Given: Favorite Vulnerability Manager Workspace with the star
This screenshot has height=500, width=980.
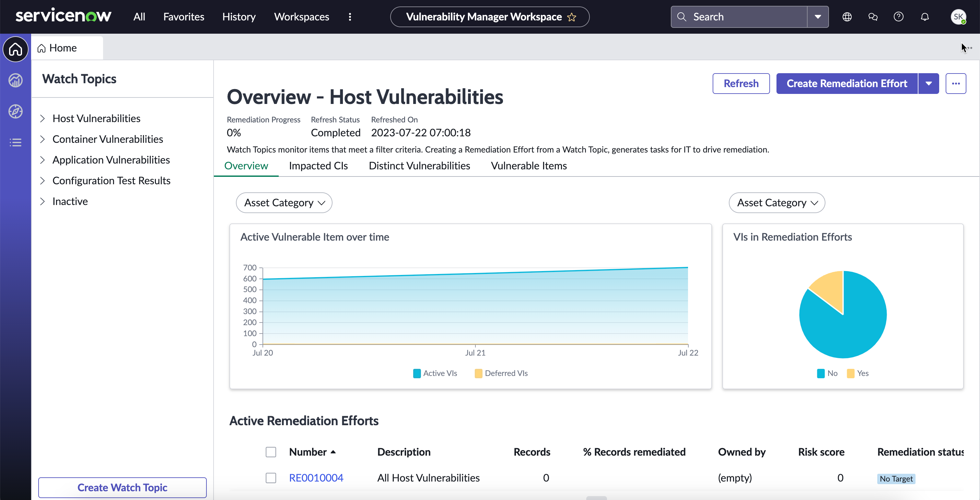Looking at the screenshot, I should pos(571,17).
